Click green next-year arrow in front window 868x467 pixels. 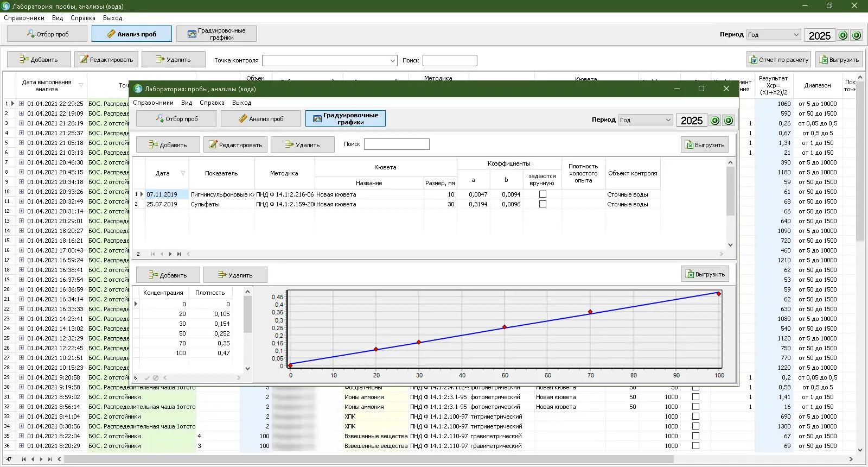729,121
